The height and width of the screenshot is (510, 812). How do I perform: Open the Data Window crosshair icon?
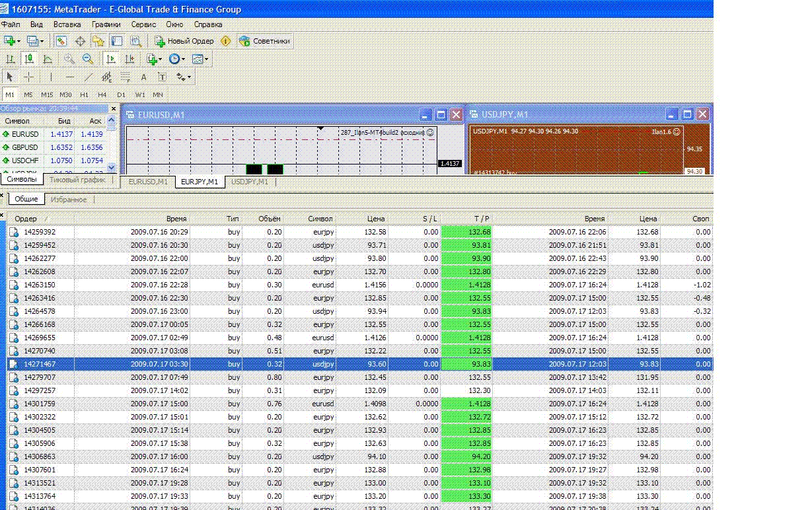pos(80,41)
